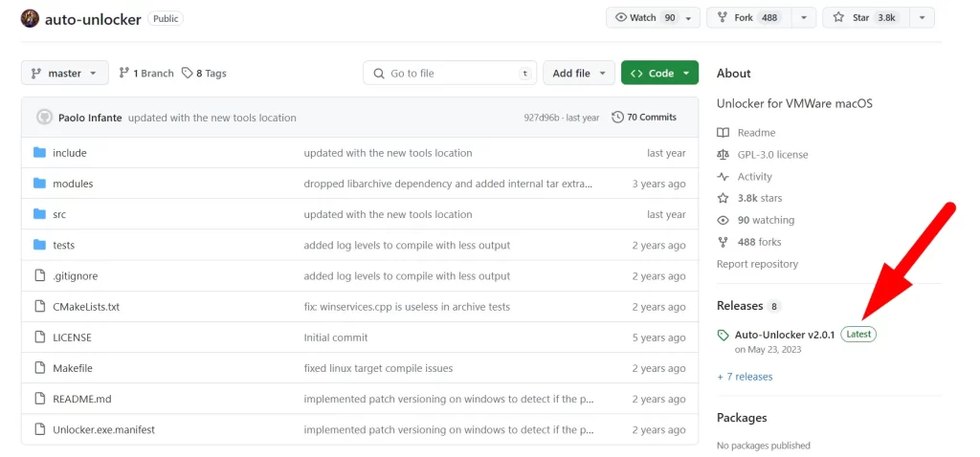Image resolution: width=980 pixels, height=457 pixels.
Task: Open the GPL-3.0 license link
Action: (x=772, y=154)
